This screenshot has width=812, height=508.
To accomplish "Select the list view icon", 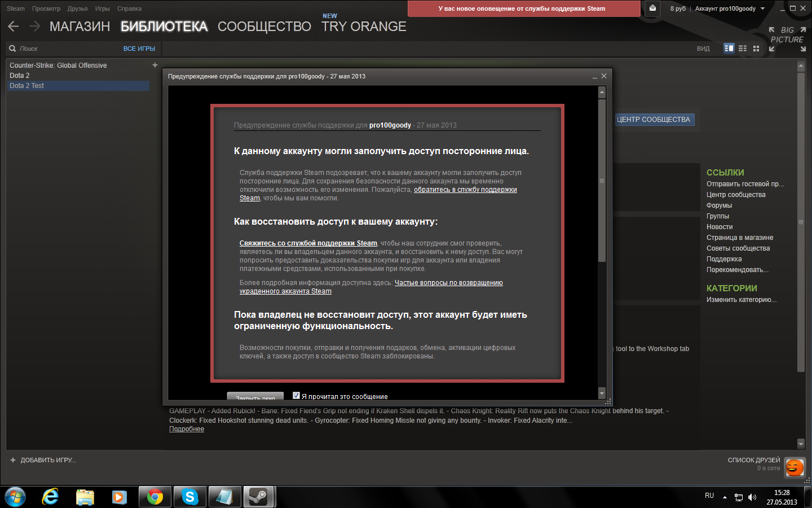I will (x=743, y=49).
